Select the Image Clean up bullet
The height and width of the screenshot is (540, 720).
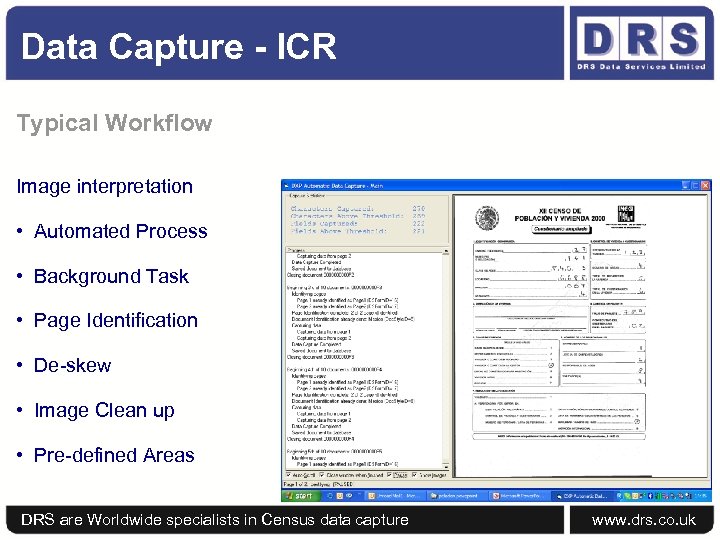point(104,411)
